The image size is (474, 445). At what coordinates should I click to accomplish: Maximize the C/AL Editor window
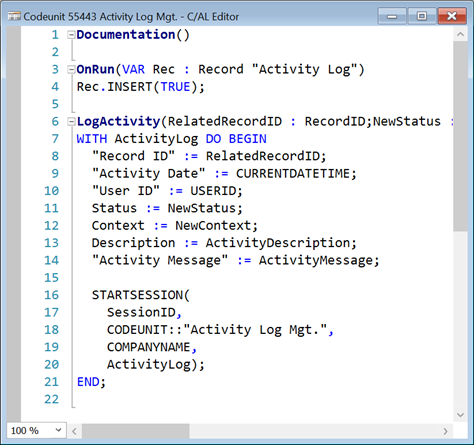click(422, 16)
